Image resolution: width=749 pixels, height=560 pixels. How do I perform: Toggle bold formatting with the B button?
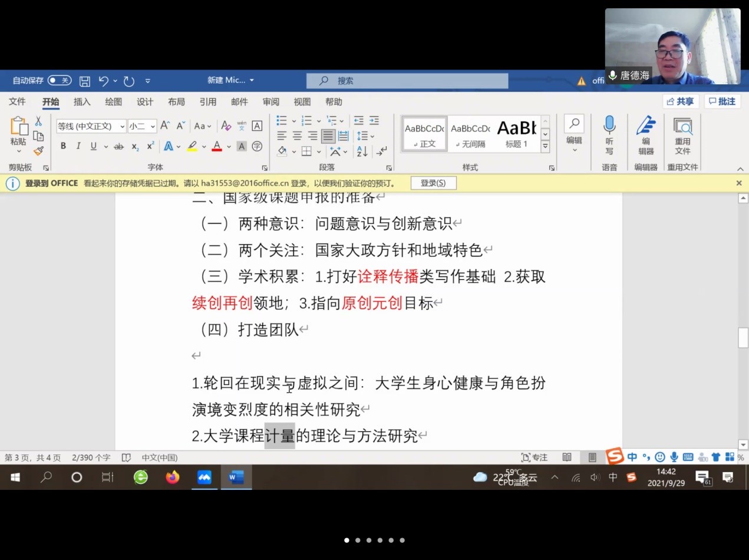[x=63, y=146]
